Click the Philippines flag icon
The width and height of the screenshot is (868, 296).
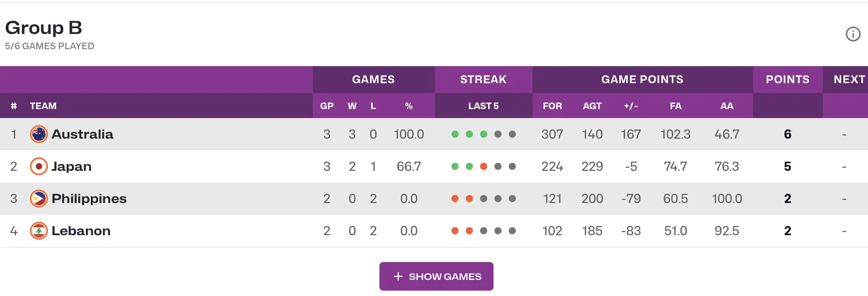(39, 199)
